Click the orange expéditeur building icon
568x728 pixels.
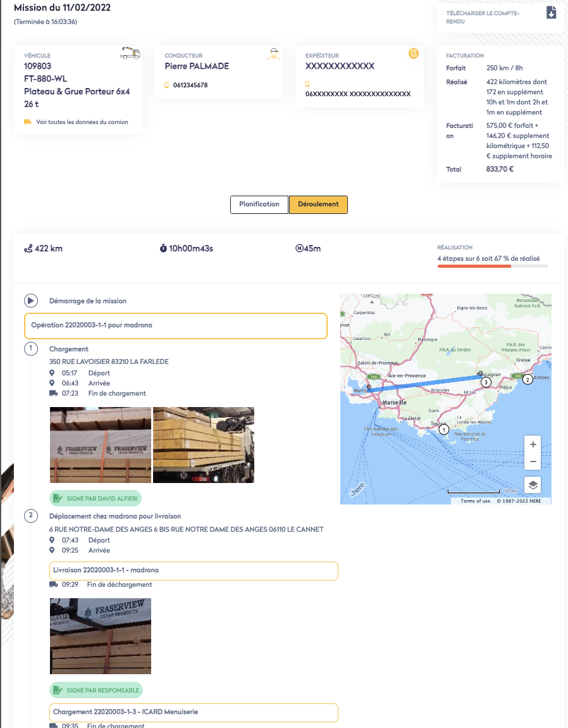413,54
